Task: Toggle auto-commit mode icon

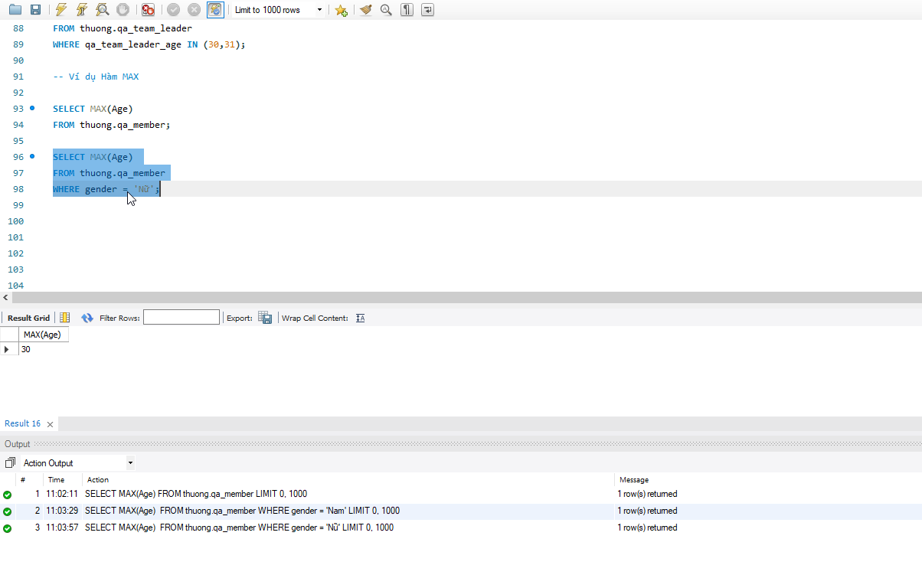Action: [215, 10]
